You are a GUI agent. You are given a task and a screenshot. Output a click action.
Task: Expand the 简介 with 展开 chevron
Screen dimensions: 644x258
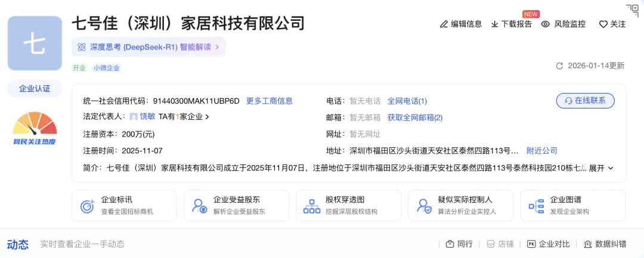(x=601, y=168)
